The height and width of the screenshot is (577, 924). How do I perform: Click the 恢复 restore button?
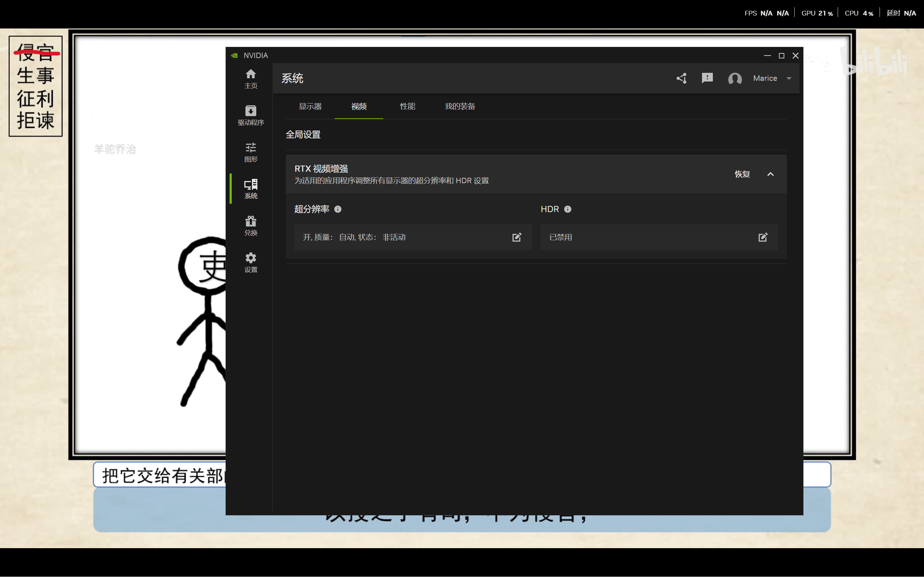pyautogui.click(x=742, y=175)
